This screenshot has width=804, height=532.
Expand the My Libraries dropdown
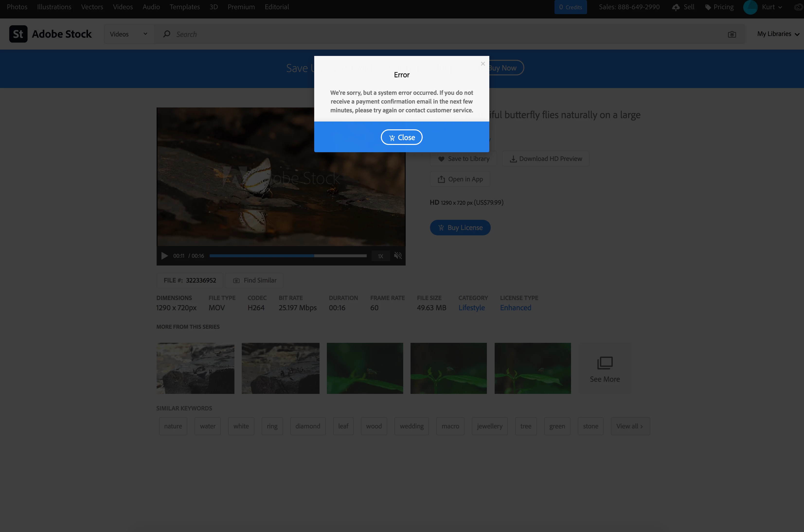click(778, 34)
